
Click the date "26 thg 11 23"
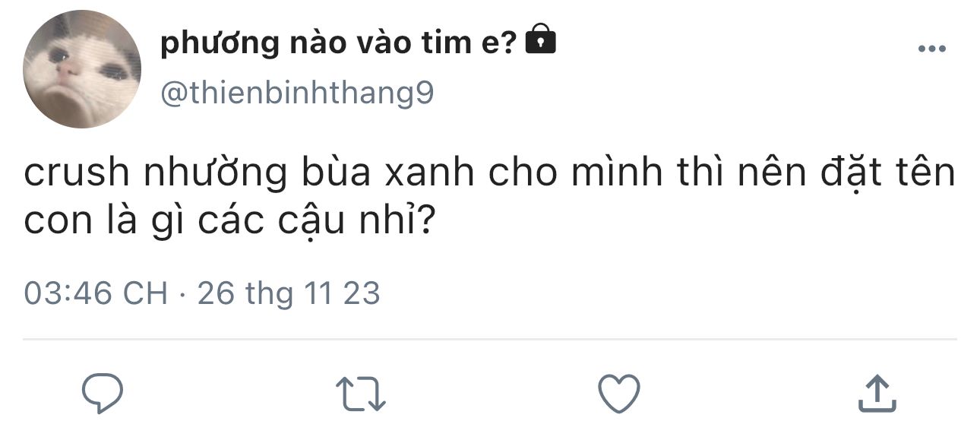289,293
